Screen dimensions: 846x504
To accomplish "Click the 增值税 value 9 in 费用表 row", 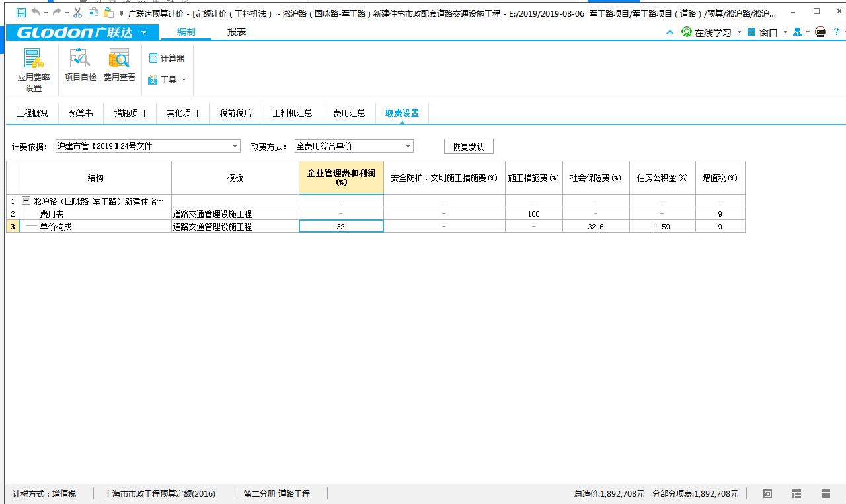I will pos(720,214).
